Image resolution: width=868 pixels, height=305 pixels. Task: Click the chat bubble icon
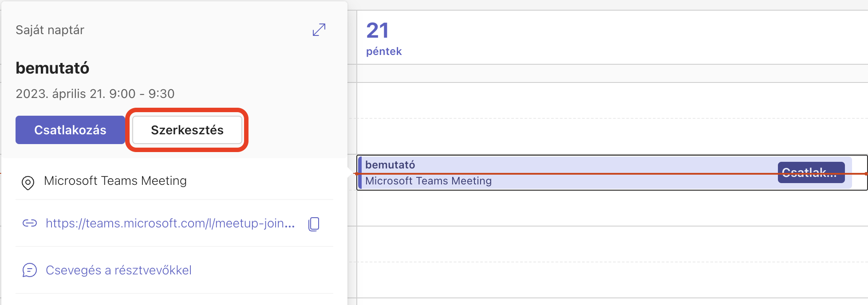(30, 270)
